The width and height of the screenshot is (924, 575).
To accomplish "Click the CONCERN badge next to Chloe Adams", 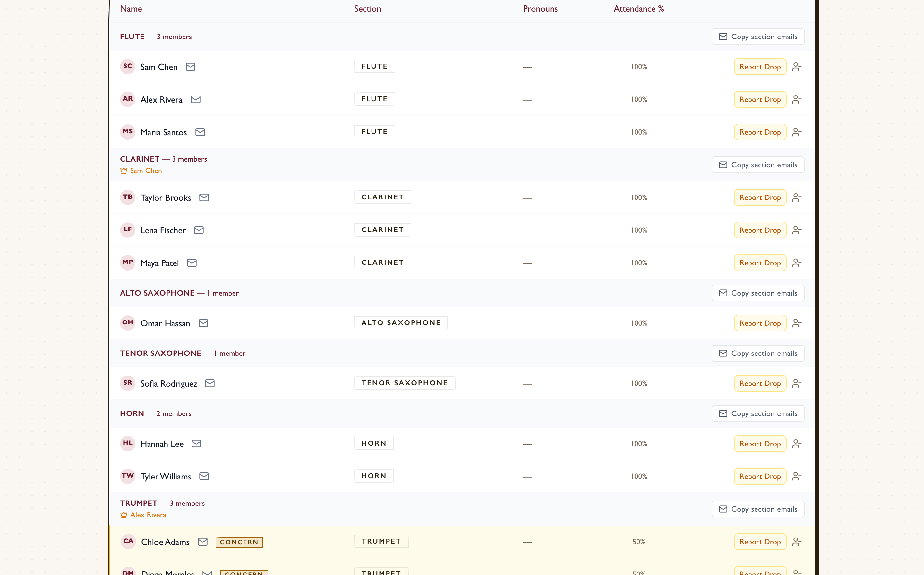I will tap(239, 542).
